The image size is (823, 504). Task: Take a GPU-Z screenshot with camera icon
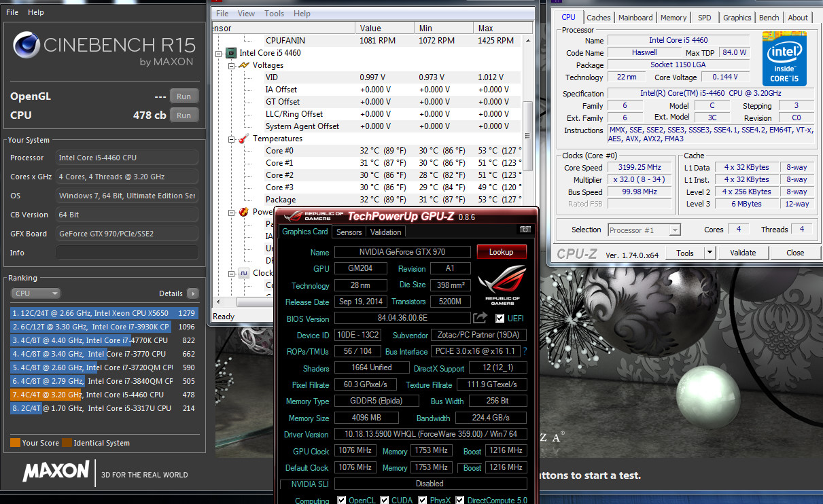pos(525,230)
